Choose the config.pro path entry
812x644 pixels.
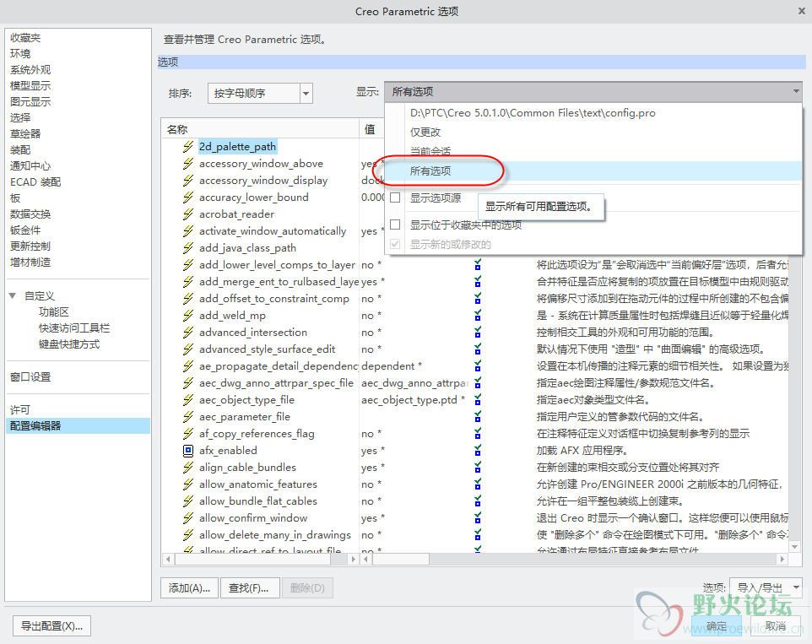click(x=533, y=113)
